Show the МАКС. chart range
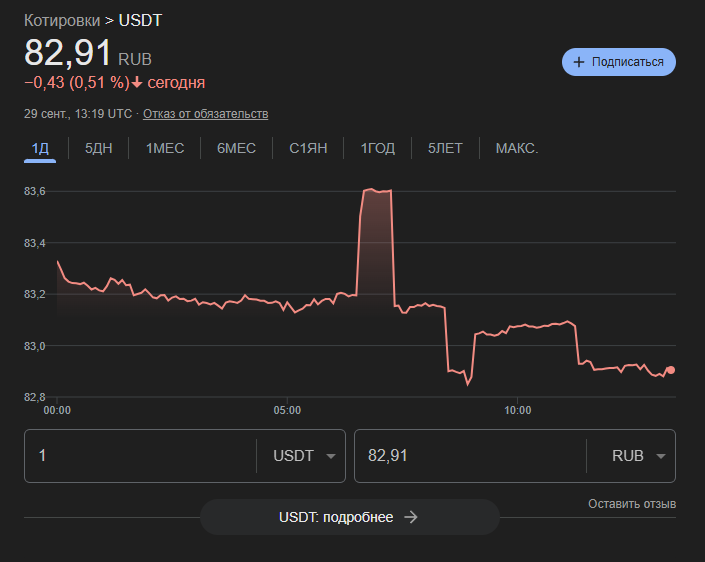 click(517, 148)
